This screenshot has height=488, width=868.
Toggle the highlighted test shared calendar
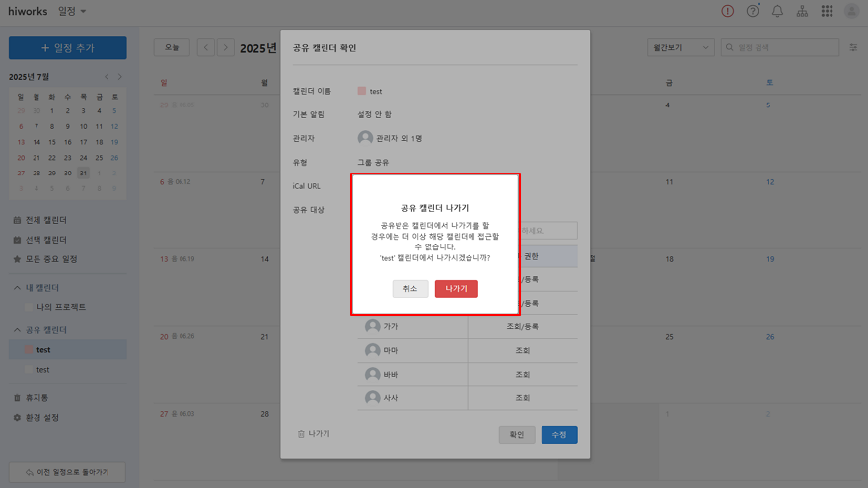(29, 350)
